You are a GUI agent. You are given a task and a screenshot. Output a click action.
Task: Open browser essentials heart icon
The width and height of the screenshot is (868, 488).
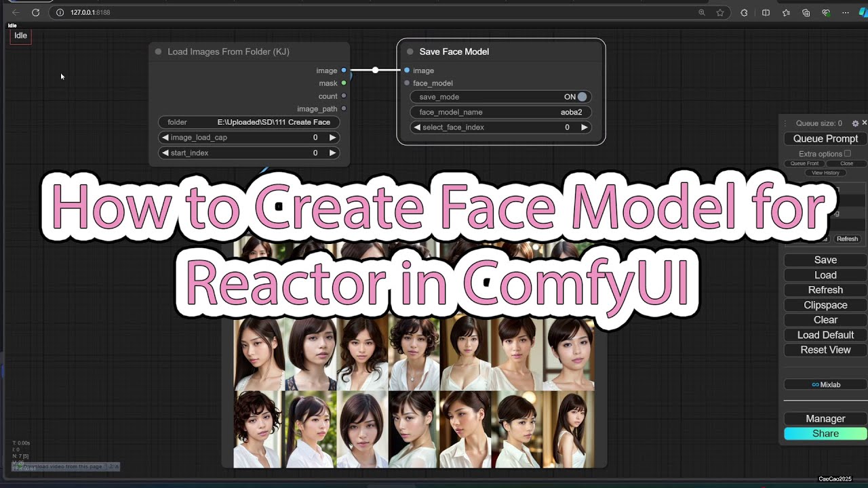[826, 12]
